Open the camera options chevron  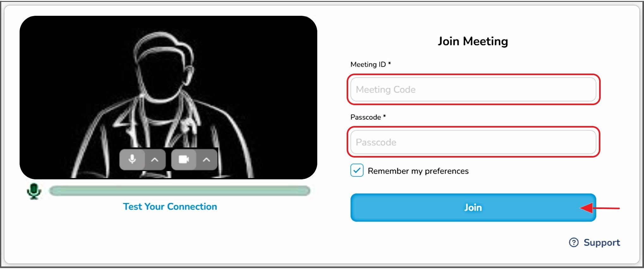pyautogui.click(x=206, y=160)
